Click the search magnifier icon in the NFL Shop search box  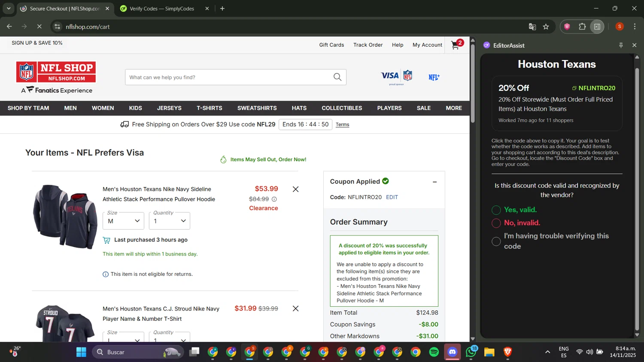point(337,77)
